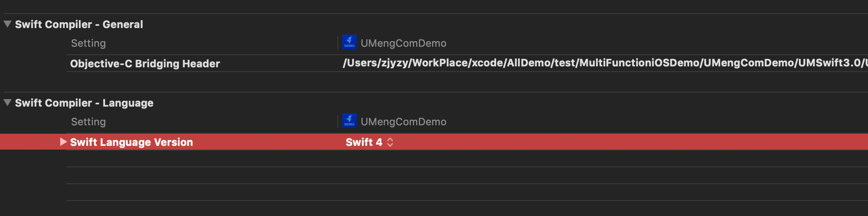Click the column divider beside General's UMengComDemo icon
This screenshot has height=216, width=868.
click(x=338, y=43)
